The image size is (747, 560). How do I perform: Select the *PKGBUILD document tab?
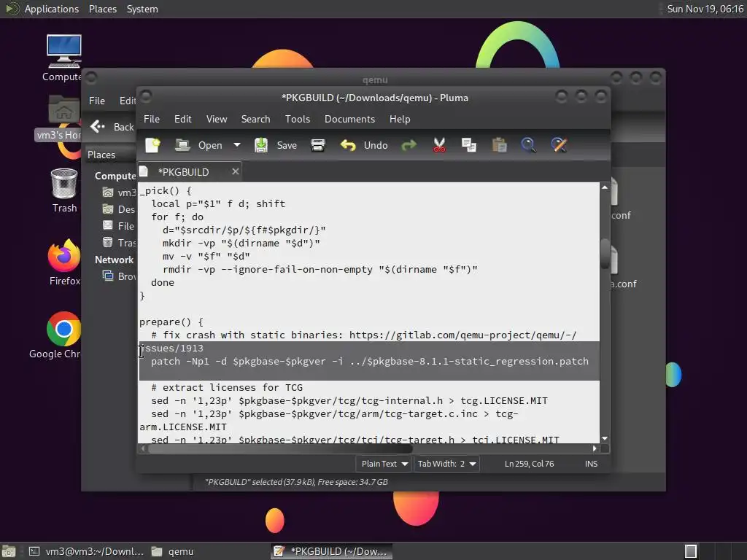[x=183, y=172]
